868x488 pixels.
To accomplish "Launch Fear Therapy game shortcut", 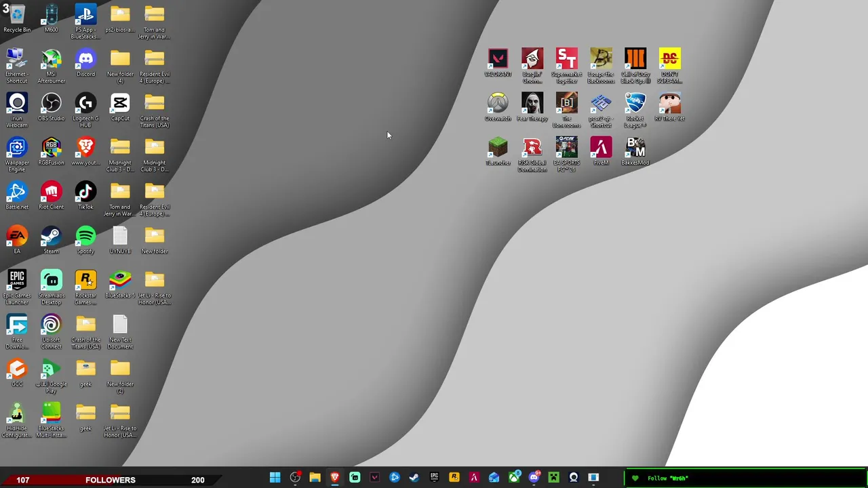I will click(x=532, y=107).
